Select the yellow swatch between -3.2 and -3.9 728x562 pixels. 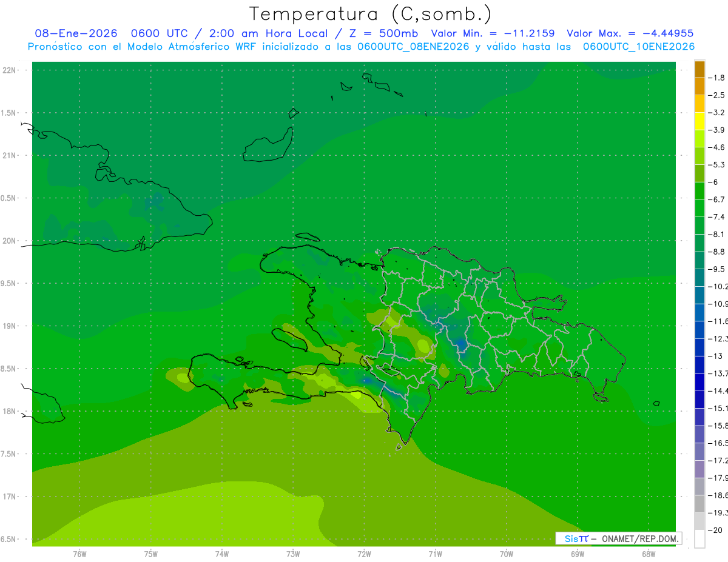point(699,121)
